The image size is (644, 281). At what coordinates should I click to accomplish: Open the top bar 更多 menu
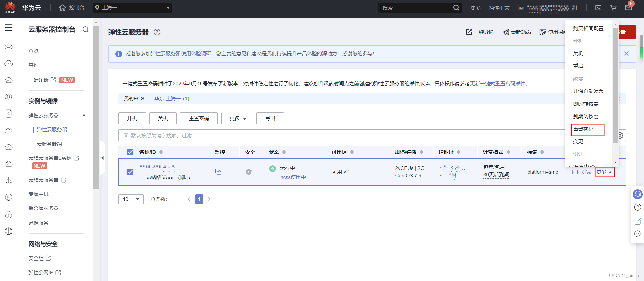(x=476, y=8)
